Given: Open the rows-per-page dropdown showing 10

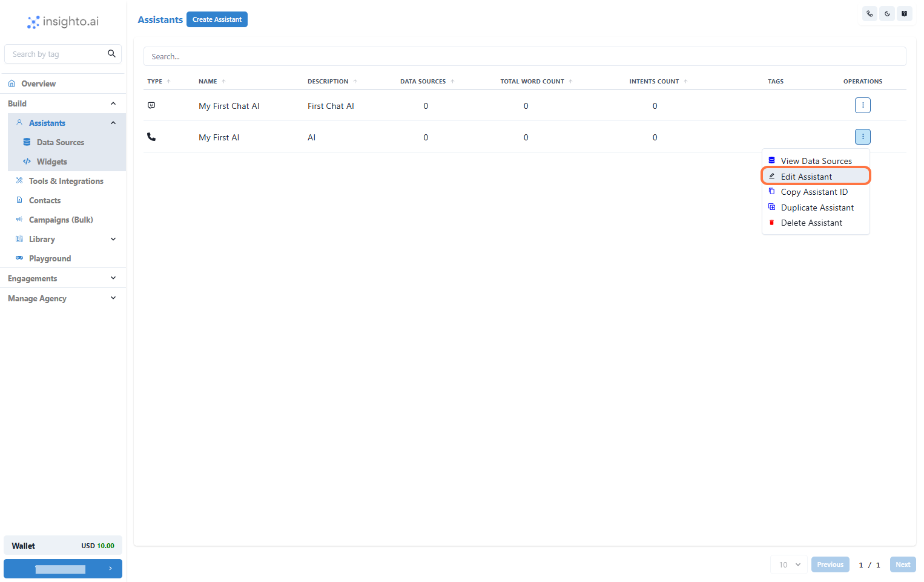Looking at the screenshot, I should tap(789, 564).
